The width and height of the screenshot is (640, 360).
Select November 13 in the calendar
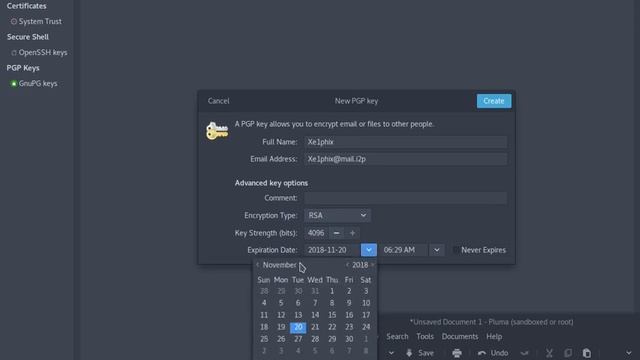298,315
